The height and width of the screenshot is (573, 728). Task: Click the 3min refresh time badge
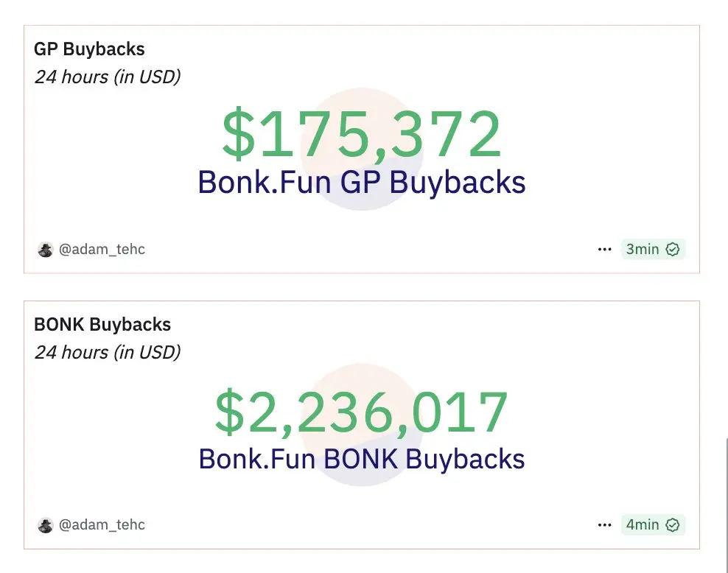(x=653, y=249)
